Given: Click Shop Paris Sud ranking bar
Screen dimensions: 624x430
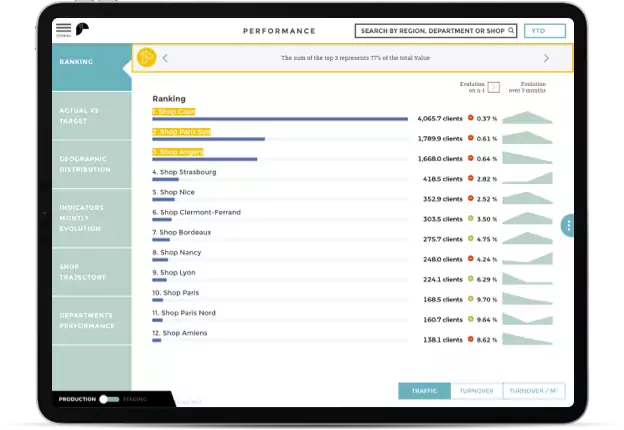Looking at the screenshot, I should coord(209,139).
